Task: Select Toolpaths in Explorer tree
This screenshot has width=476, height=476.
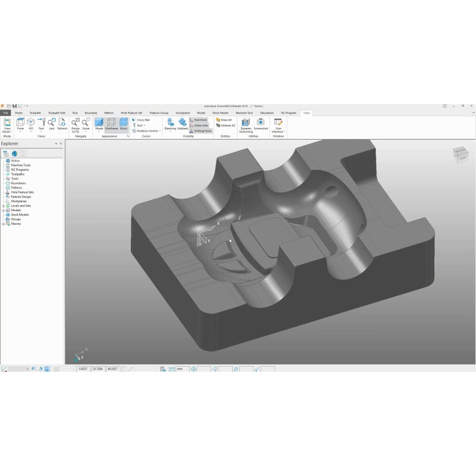Action: (x=17, y=174)
